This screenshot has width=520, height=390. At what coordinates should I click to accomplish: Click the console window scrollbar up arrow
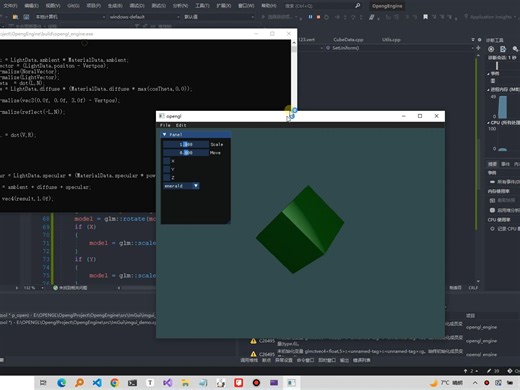294,43
